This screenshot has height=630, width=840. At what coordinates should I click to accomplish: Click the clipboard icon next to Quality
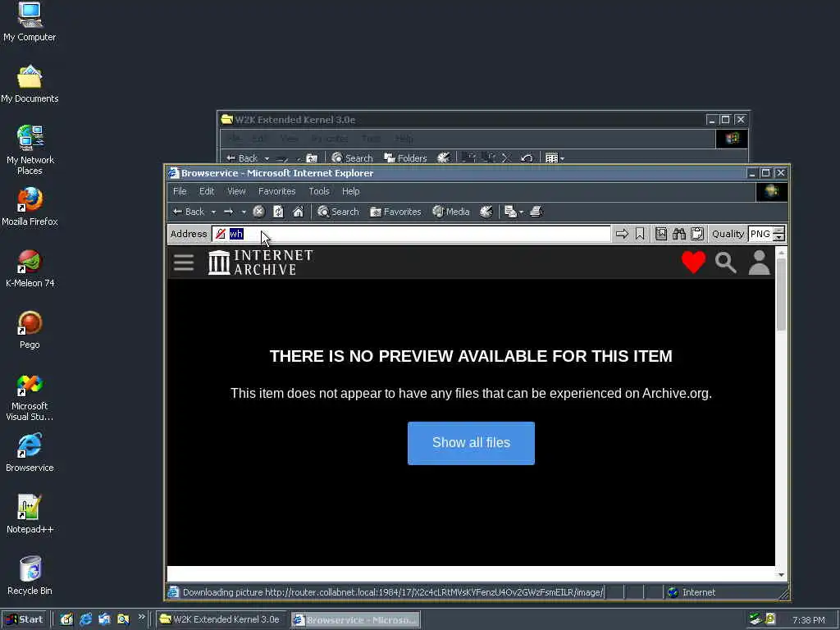tap(697, 234)
